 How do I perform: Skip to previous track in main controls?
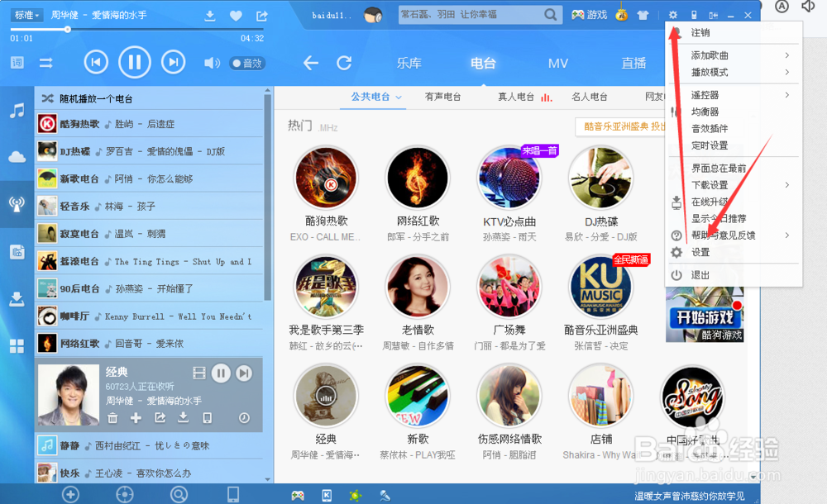[x=96, y=62]
